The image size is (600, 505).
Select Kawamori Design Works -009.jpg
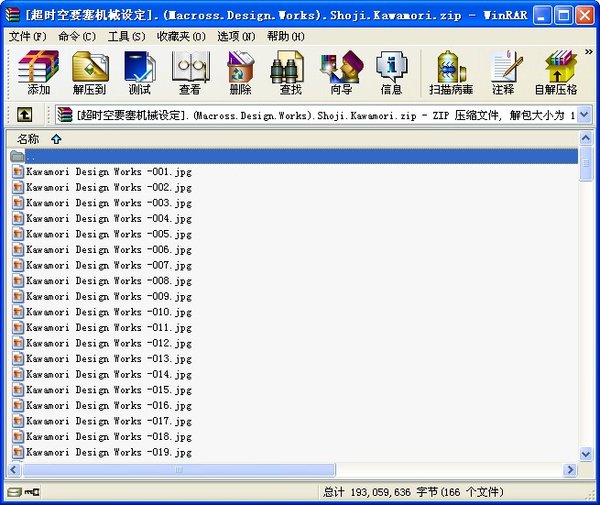102,296
